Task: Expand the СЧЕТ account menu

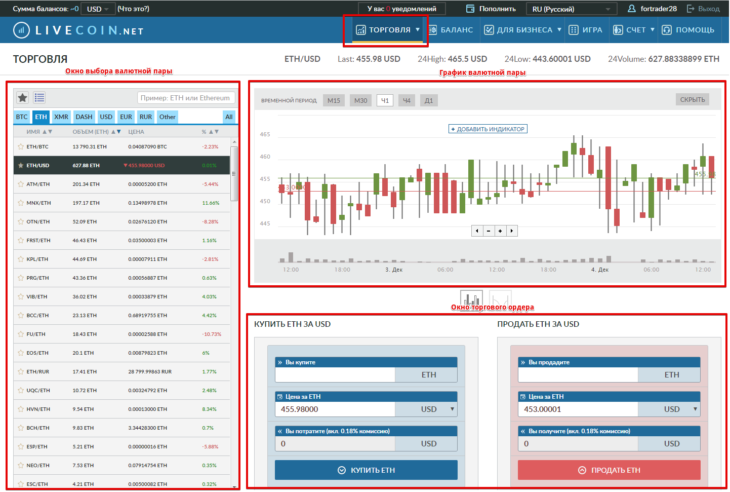Action: 634,30
